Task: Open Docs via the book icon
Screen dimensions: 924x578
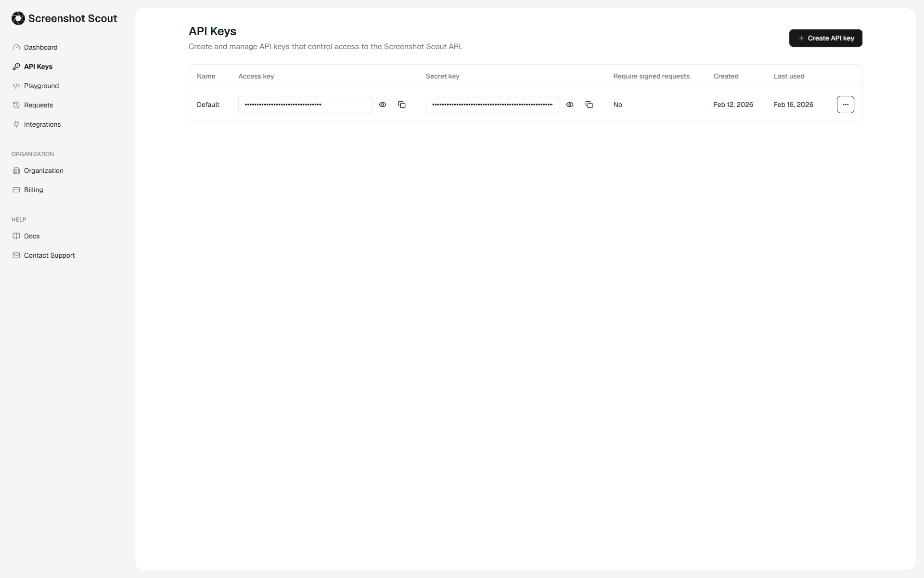Action: click(16, 236)
